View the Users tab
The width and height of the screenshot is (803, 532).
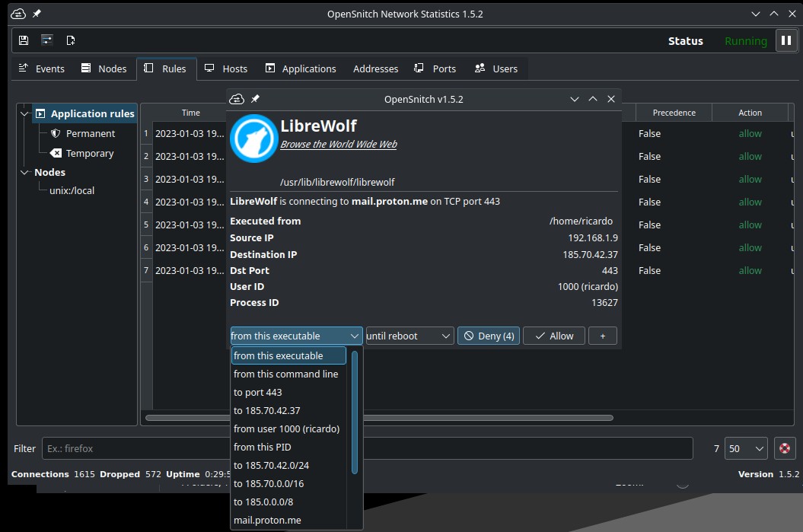click(496, 68)
